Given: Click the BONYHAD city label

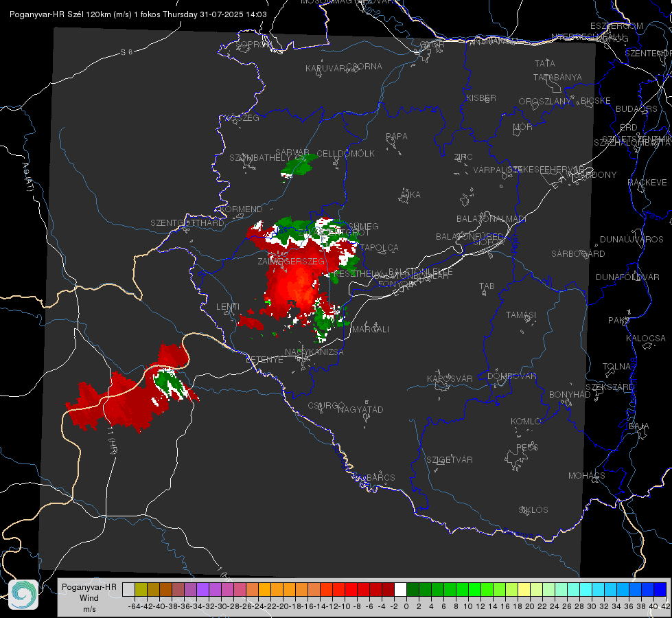Looking at the screenshot, I should tap(570, 394).
